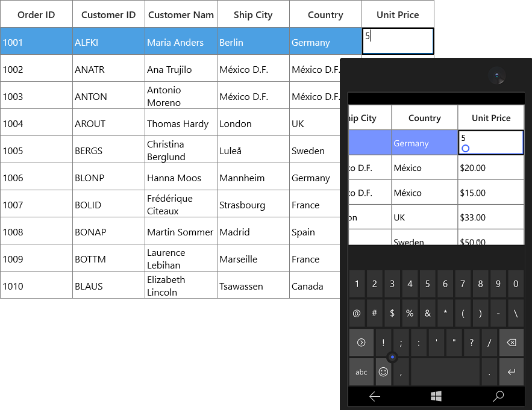The height and width of the screenshot is (410, 532).
Task: Tap the space bar on the phone keyboard
Action: tap(445, 372)
